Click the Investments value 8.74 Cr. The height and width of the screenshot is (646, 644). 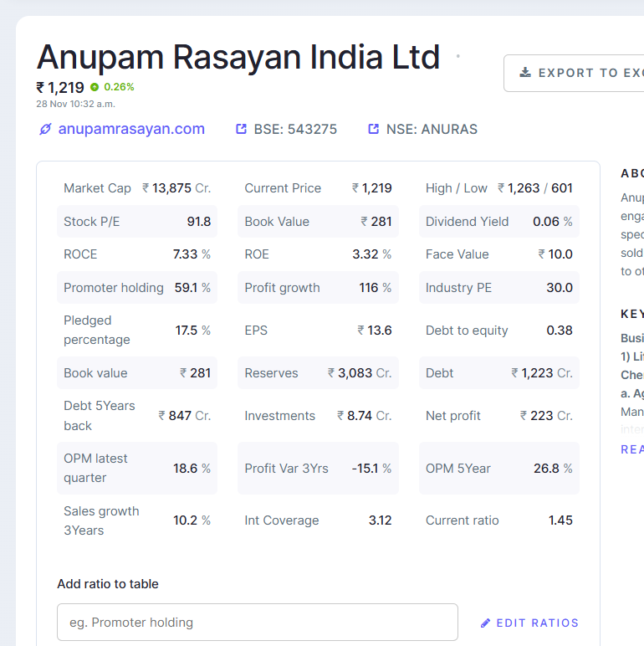365,416
